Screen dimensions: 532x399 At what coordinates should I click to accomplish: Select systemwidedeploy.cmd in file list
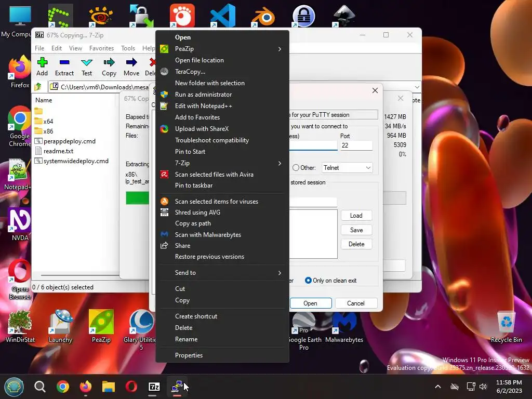pyautogui.click(x=72, y=161)
